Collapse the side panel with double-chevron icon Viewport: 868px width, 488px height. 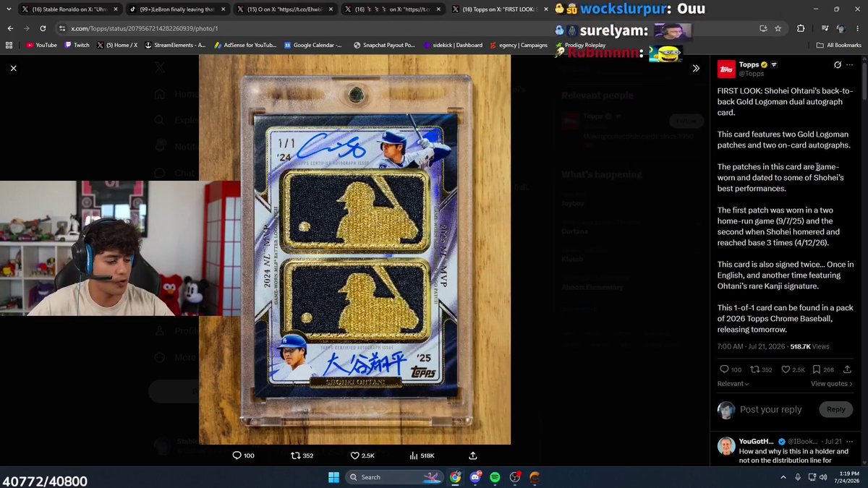(696, 68)
